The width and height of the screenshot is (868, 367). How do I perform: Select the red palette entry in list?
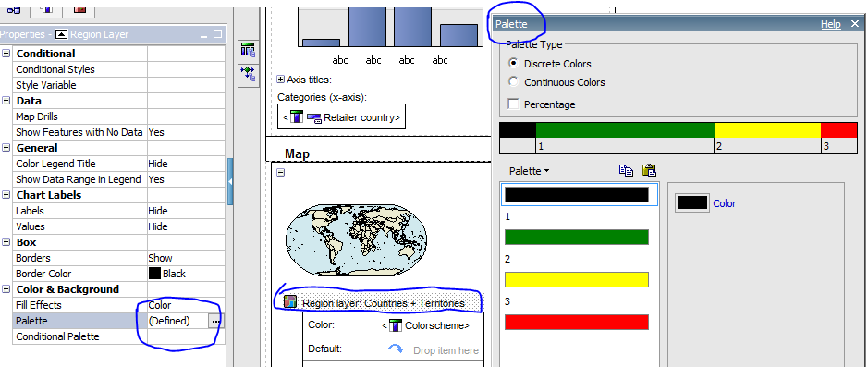point(576,322)
